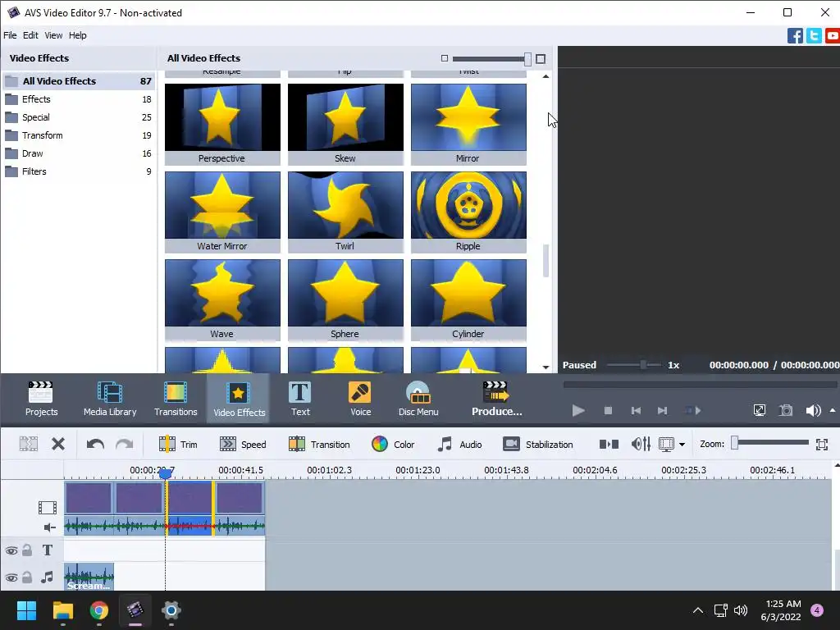Viewport: 840px width, 630px height.
Task: Open the Windows Start menu
Action: tap(26, 610)
